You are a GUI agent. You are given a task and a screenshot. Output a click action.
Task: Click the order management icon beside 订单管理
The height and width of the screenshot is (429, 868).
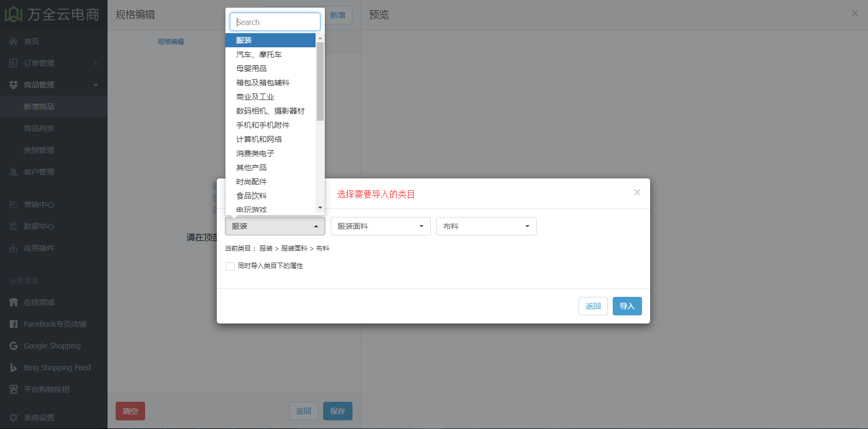point(14,63)
